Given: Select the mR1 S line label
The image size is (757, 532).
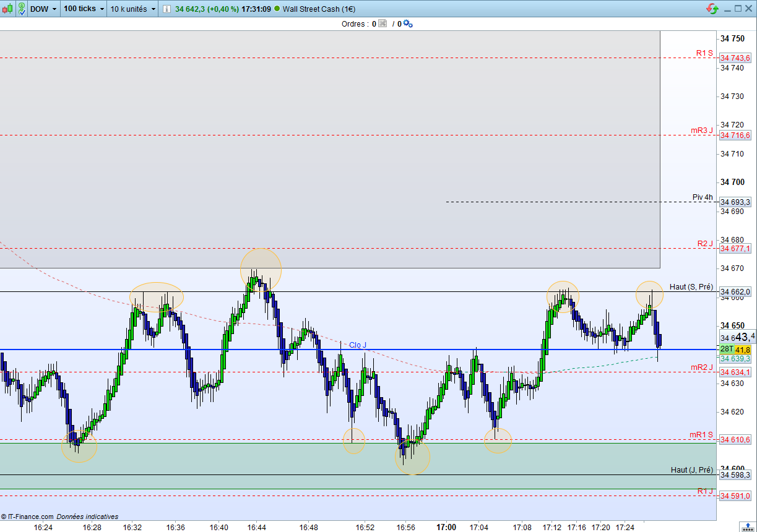Looking at the screenshot, I should [x=701, y=435].
